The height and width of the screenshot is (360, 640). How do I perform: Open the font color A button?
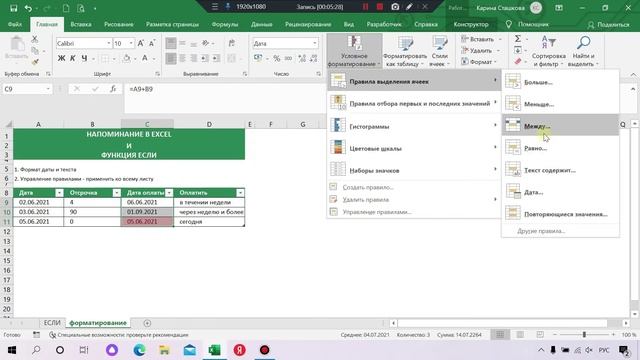coord(144,59)
